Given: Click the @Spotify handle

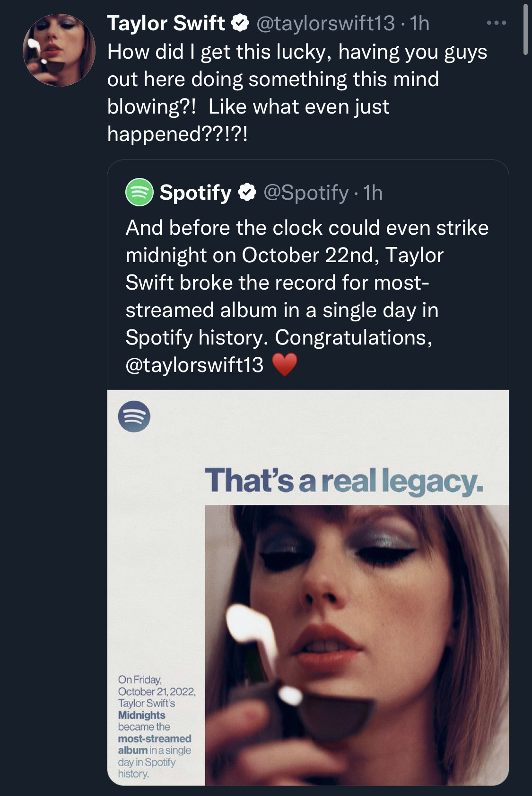Looking at the screenshot, I should [x=306, y=193].
